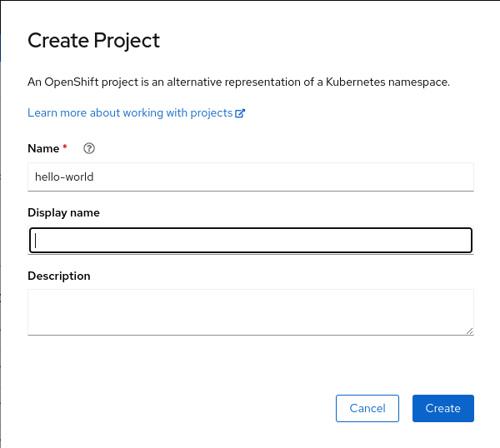The image size is (500, 448).
Task: Grab the Description textarea resize handle
Action: pos(469,331)
